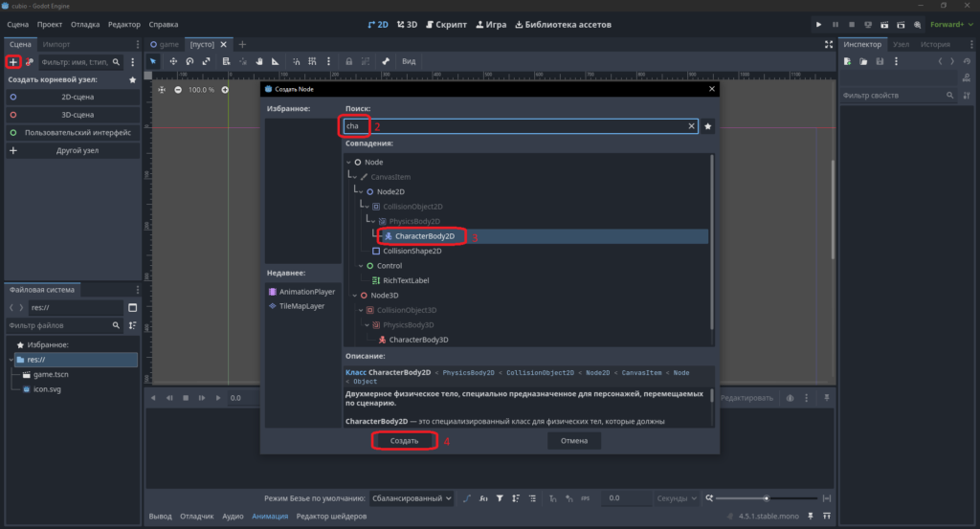Open the Секунды time unit dropdown
980x529 pixels.
point(677,498)
